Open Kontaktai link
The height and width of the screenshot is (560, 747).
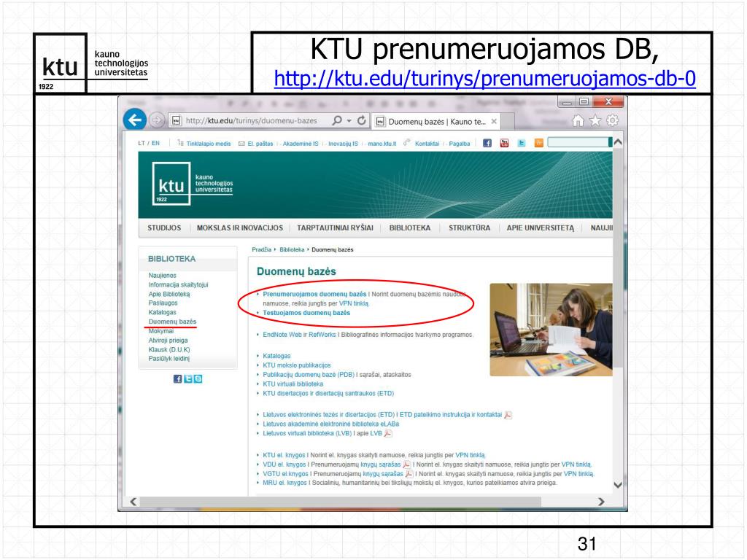tap(427, 144)
